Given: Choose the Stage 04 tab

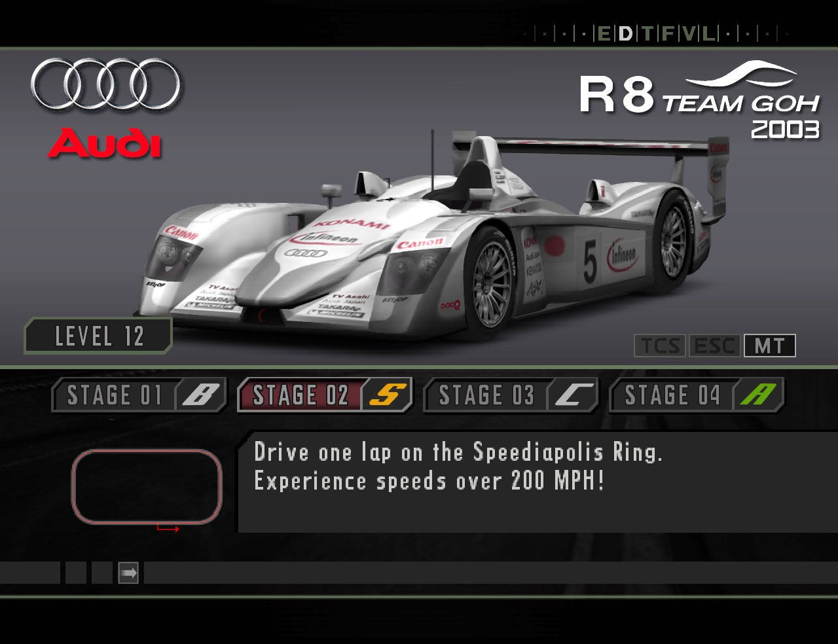Looking at the screenshot, I should [x=697, y=395].
